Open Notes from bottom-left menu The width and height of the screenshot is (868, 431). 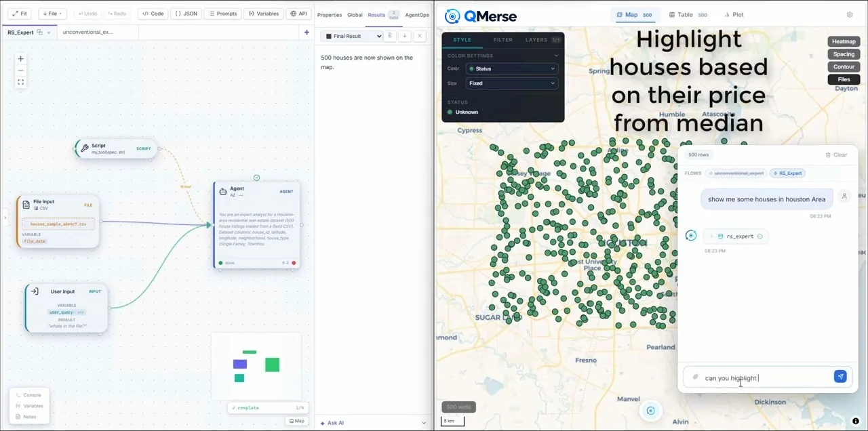pos(26,417)
